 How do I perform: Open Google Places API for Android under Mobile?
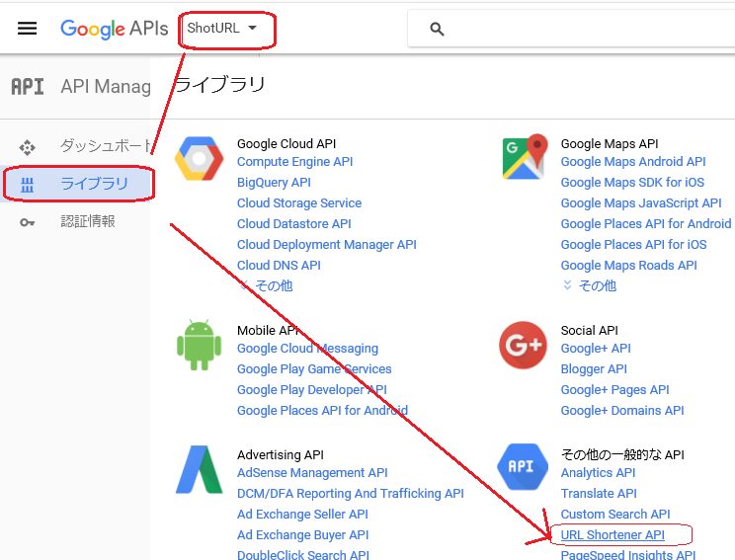(322, 411)
